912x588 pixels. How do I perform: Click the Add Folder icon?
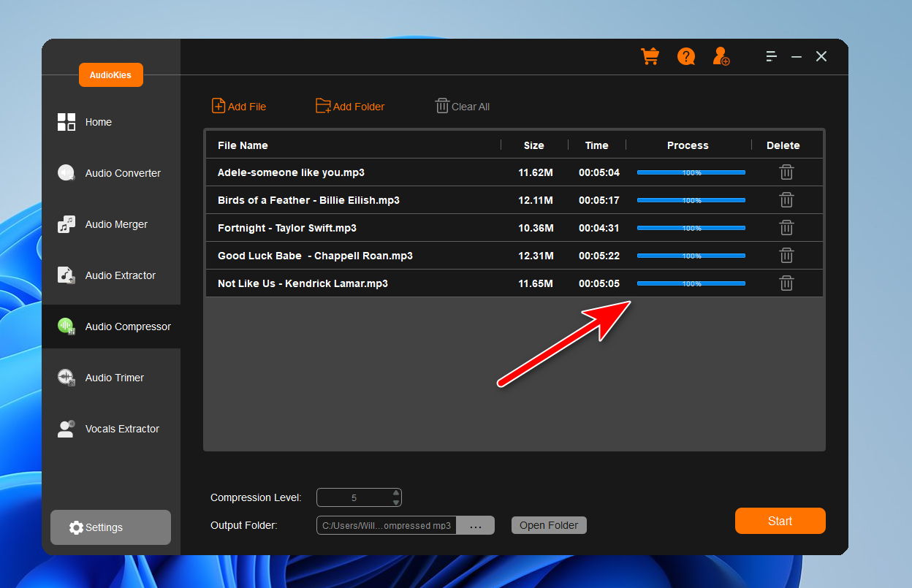tap(323, 106)
